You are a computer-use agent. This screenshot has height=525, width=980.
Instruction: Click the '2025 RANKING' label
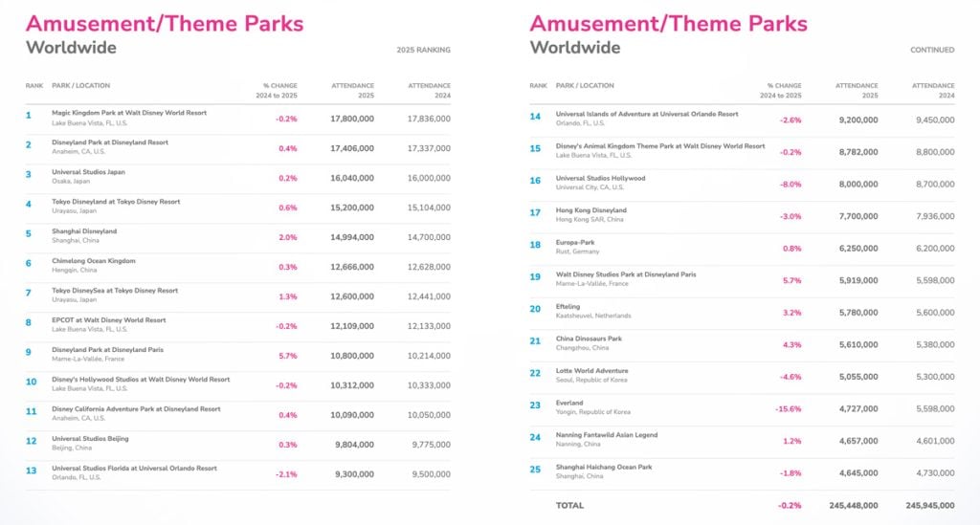click(423, 50)
